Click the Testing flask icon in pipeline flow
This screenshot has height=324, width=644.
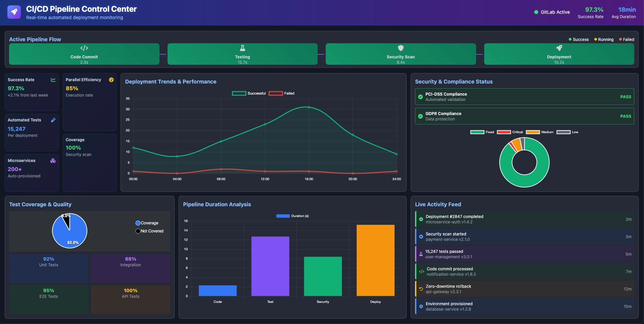tap(242, 48)
